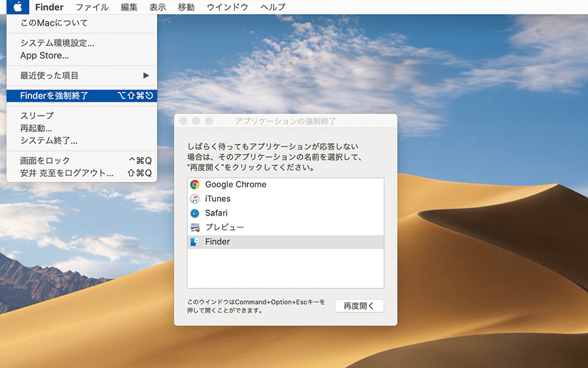Image resolution: width=588 pixels, height=368 pixels.
Task: Open the ウインドウ menu
Action: point(227,7)
